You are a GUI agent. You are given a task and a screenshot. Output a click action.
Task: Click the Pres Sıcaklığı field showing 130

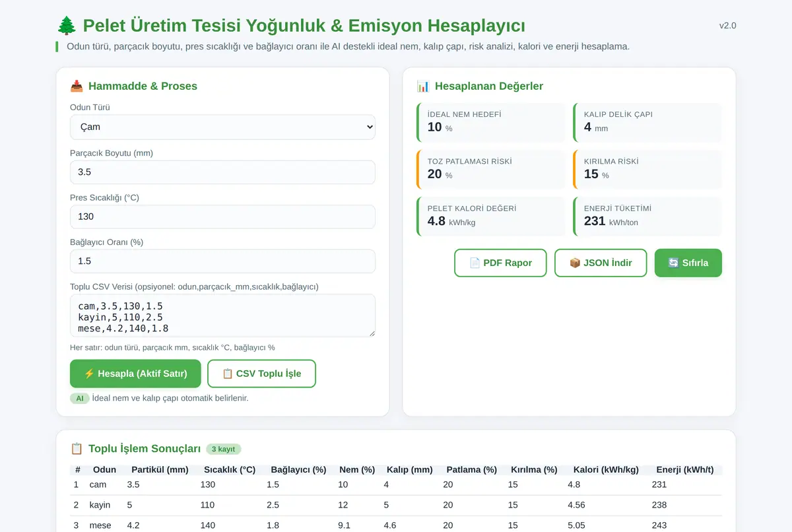[x=222, y=216]
